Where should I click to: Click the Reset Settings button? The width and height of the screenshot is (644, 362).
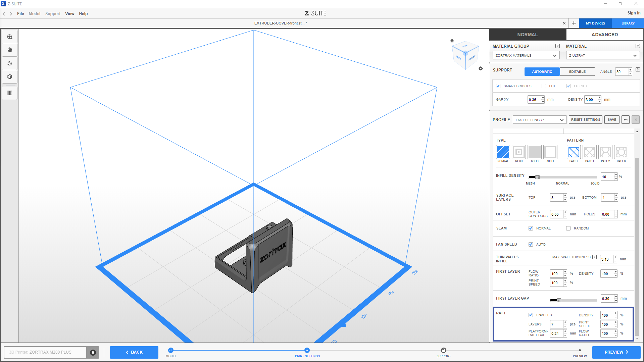click(x=585, y=120)
